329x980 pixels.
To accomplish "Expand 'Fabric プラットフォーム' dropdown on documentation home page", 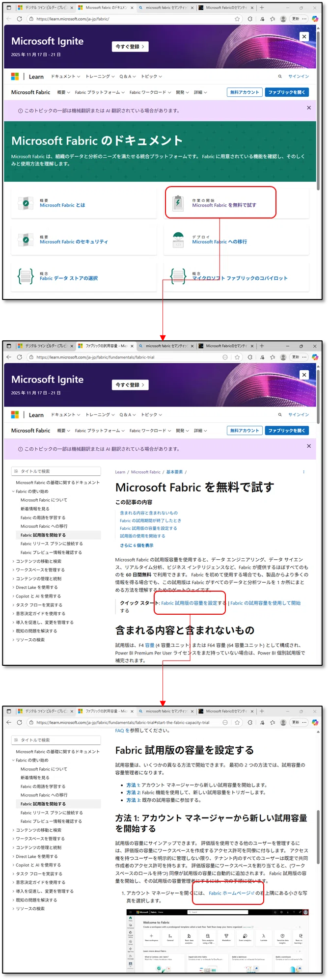I will click(x=100, y=92).
